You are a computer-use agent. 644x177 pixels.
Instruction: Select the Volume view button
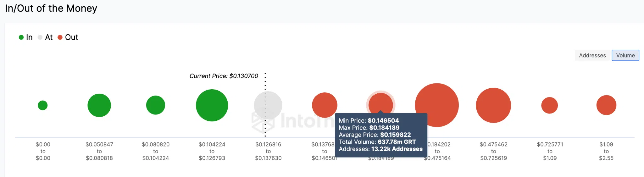click(x=625, y=55)
